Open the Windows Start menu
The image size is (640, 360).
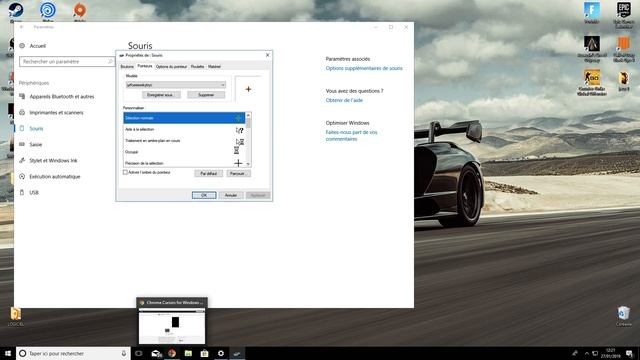[8, 353]
